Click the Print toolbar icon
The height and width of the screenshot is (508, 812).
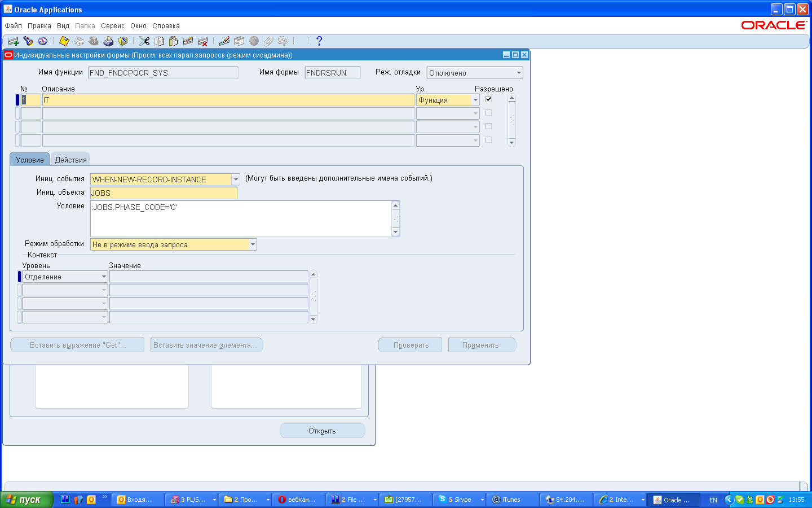tap(108, 41)
